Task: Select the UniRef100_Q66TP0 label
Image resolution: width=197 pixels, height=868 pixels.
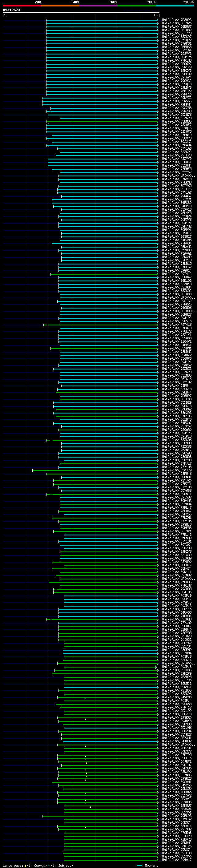Action: (x=176, y=91)
